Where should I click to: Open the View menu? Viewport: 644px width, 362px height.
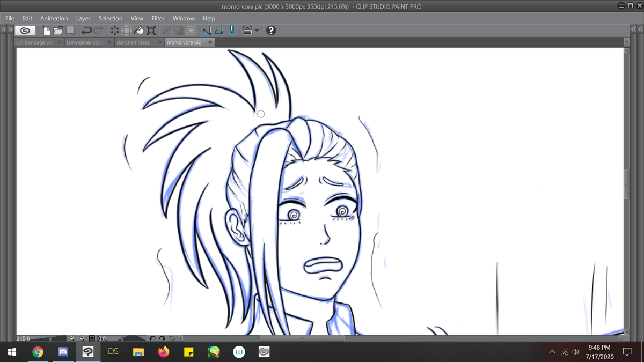(137, 18)
